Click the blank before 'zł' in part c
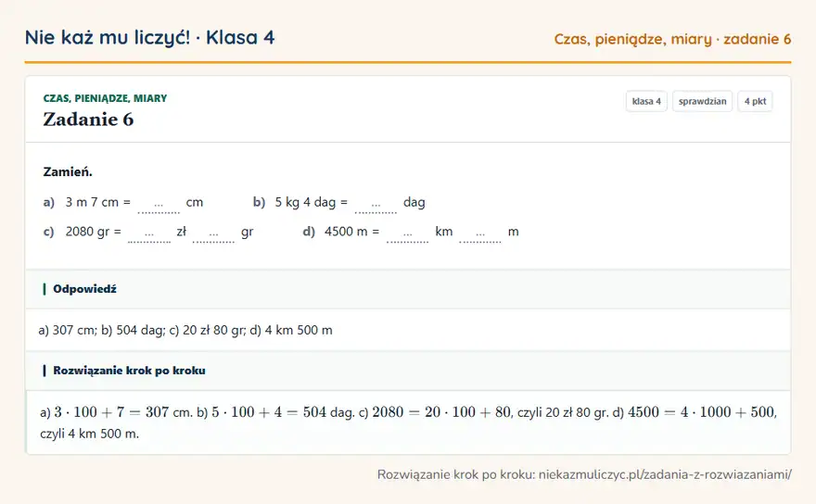This screenshot has height=504, width=816. 149,234
